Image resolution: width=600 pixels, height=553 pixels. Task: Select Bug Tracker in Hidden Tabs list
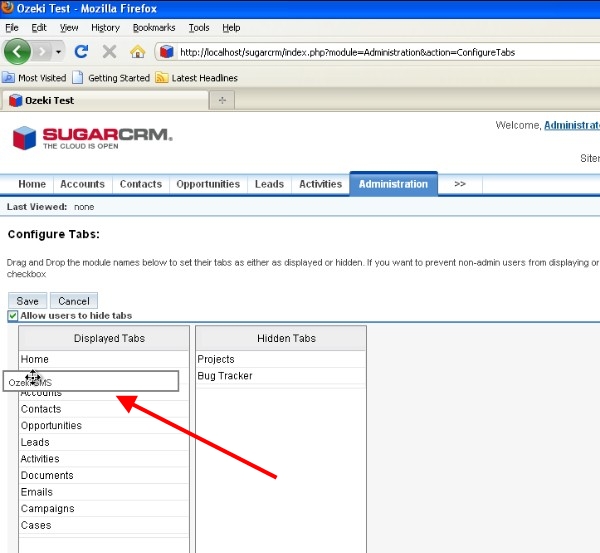click(x=281, y=376)
